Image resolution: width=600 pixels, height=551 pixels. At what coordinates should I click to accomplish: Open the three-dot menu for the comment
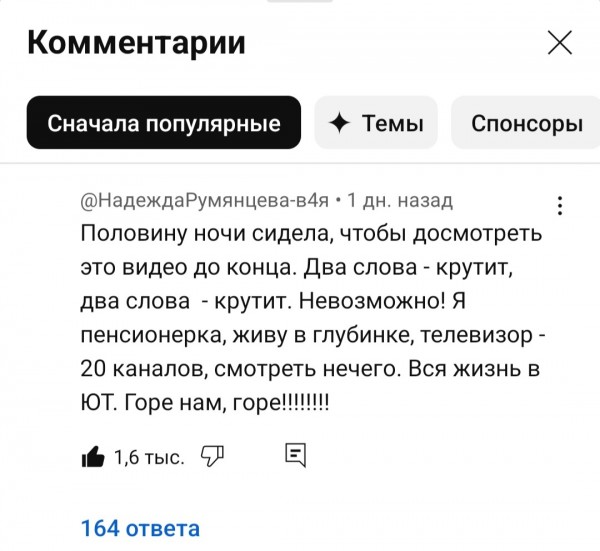559,206
